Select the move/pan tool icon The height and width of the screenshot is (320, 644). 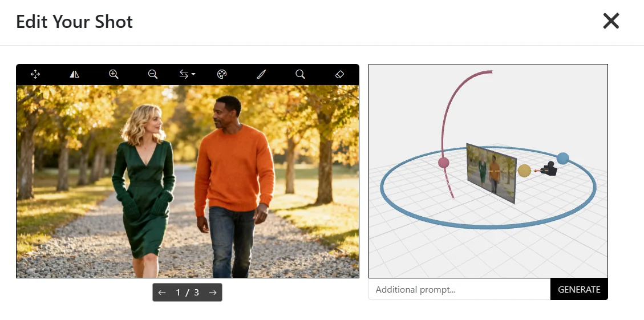(x=35, y=74)
